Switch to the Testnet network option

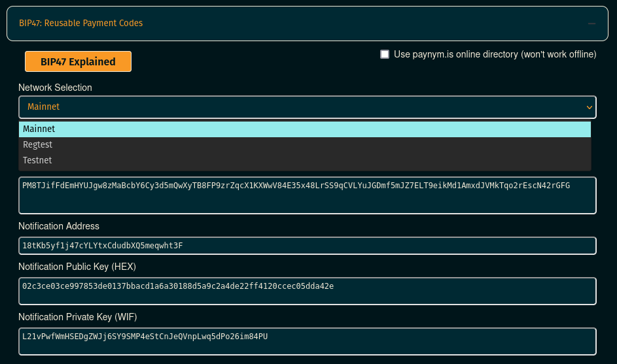[305, 160]
